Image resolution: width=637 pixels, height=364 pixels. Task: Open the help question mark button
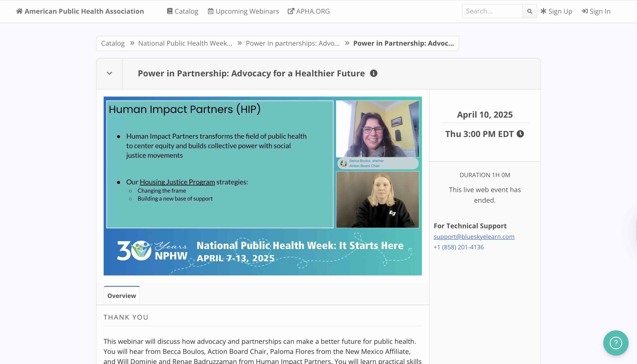(616, 343)
